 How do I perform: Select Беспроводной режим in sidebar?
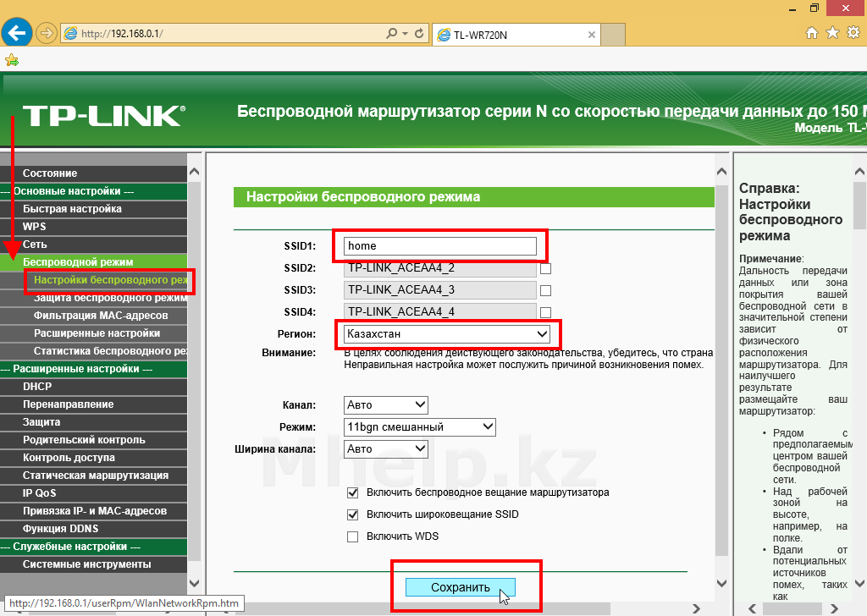[93, 261]
